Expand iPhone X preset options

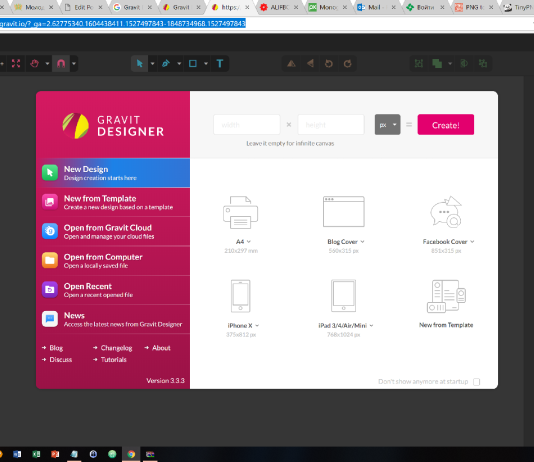point(257,325)
